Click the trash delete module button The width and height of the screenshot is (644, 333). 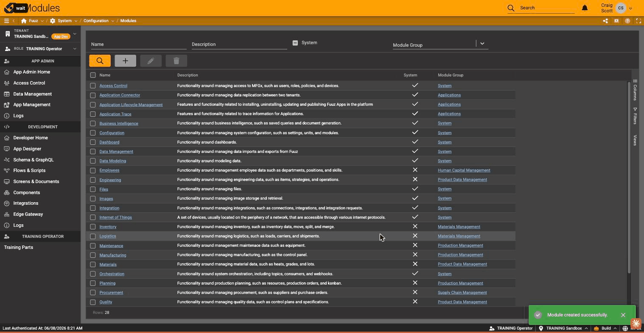[176, 61]
